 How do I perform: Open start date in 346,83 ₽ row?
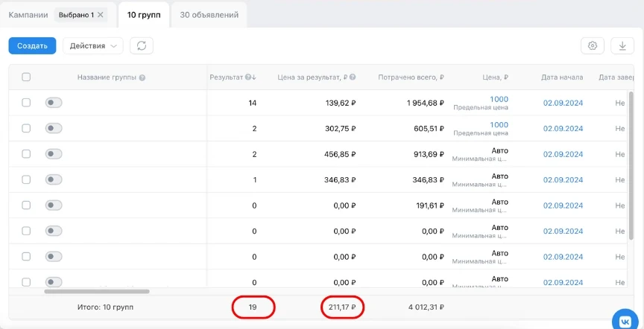click(563, 179)
